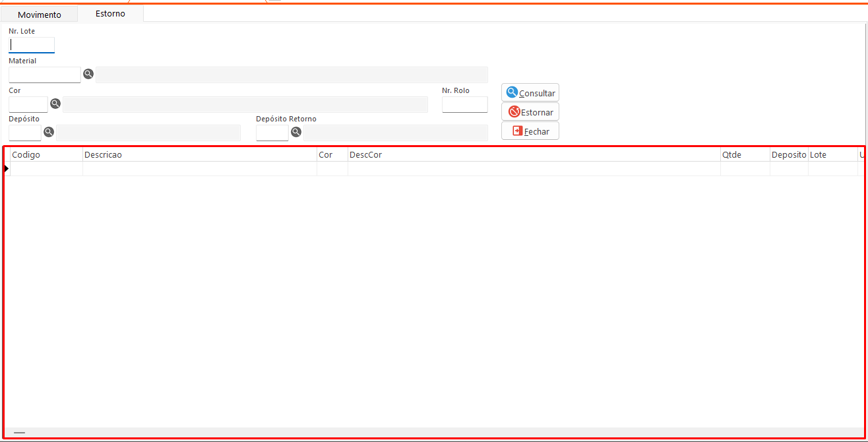Click into the Material code field

coord(44,75)
